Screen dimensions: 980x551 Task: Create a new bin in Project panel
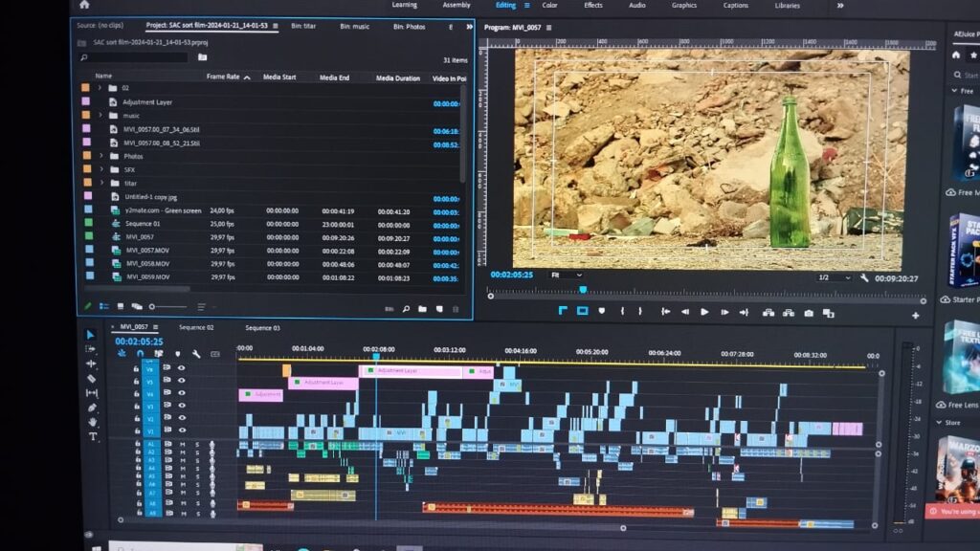422,309
